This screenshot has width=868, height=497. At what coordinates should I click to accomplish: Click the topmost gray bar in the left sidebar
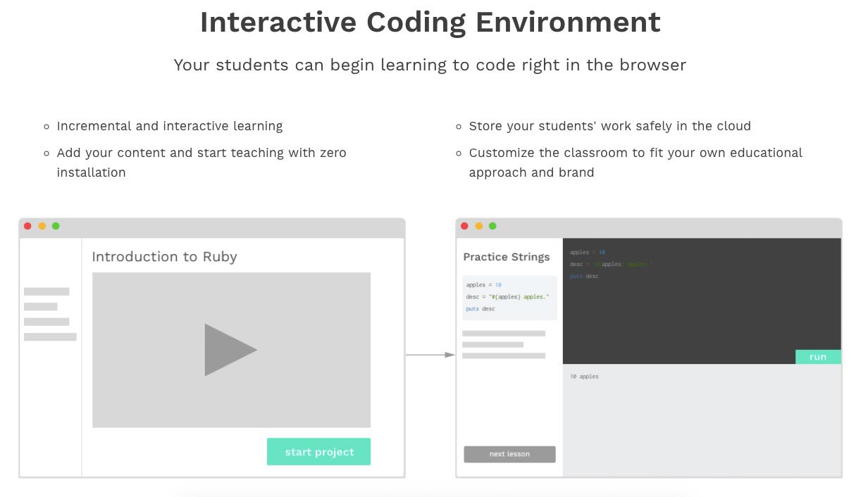click(x=46, y=291)
